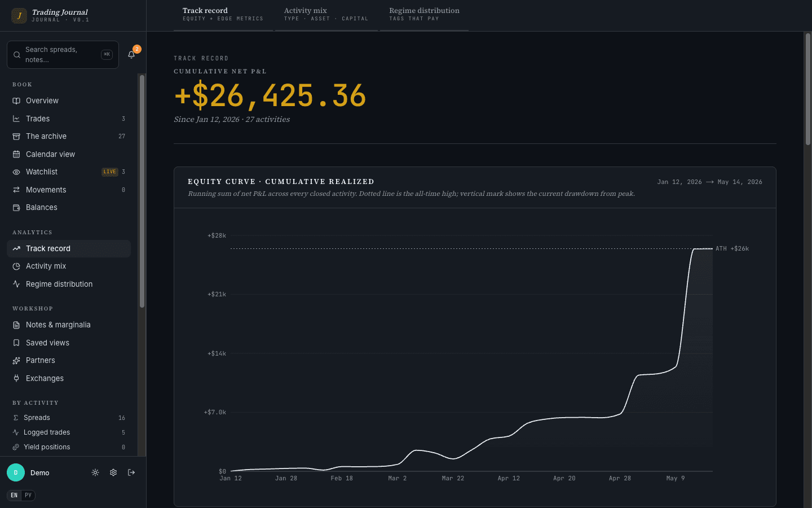The height and width of the screenshot is (508, 812).
Task: Open Overview in the sidebar
Action: coord(69,101)
